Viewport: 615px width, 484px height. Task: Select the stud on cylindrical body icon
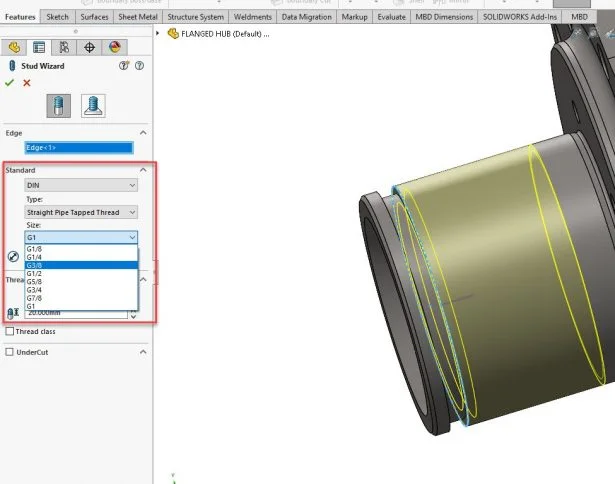click(x=59, y=106)
